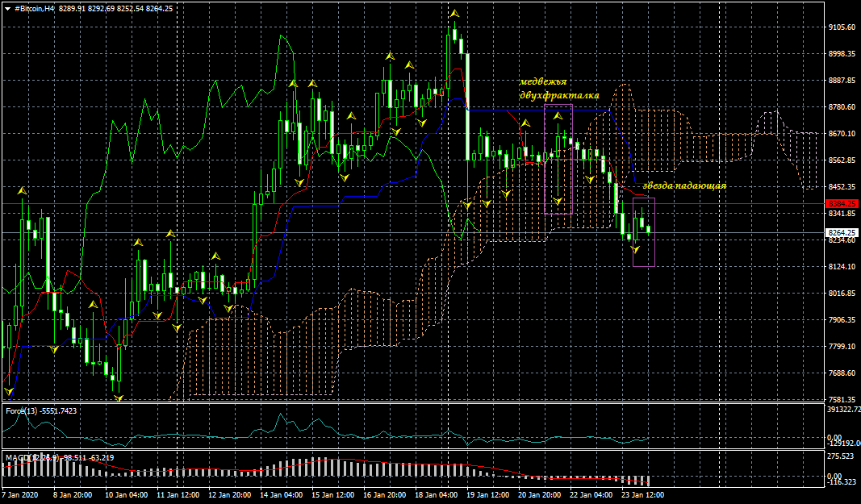Click the MACD indicator label
Image resolution: width=861 pixels, height=504 pixels.
pos(16,458)
